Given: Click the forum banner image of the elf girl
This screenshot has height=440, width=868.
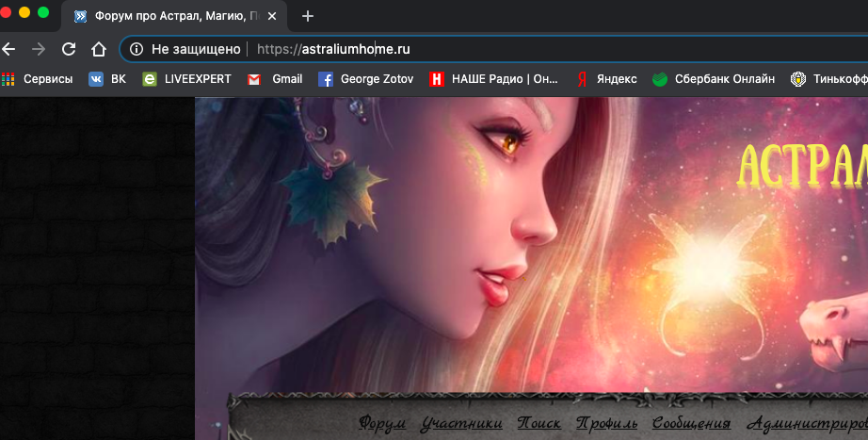Looking at the screenshot, I should click(531, 245).
